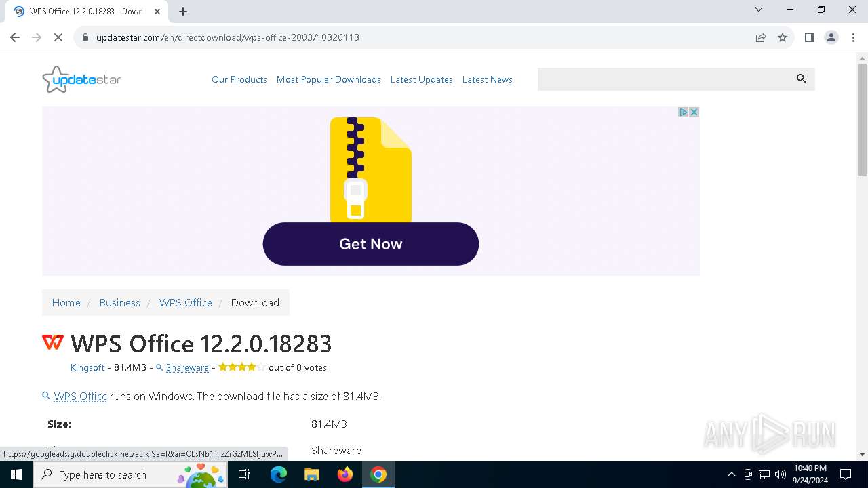Bookmark this page with the star
The image size is (868, 488).
pyautogui.click(x=783, y=37)
